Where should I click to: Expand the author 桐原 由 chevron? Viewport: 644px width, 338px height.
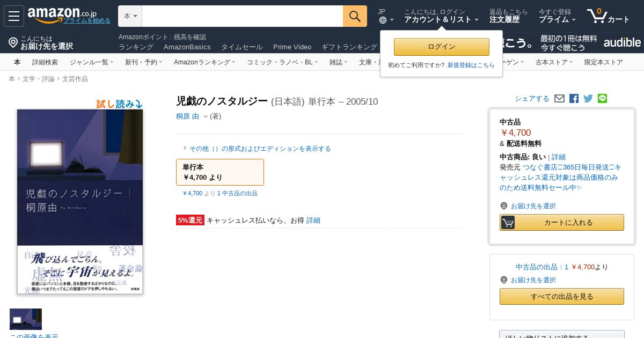point(205,116)
